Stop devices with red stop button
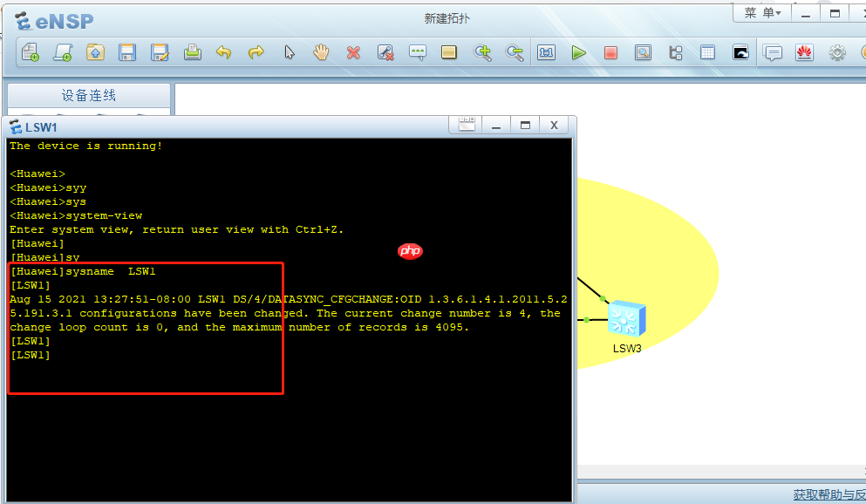The height and width of the screenshot is (504, 866). coord(610,52)
